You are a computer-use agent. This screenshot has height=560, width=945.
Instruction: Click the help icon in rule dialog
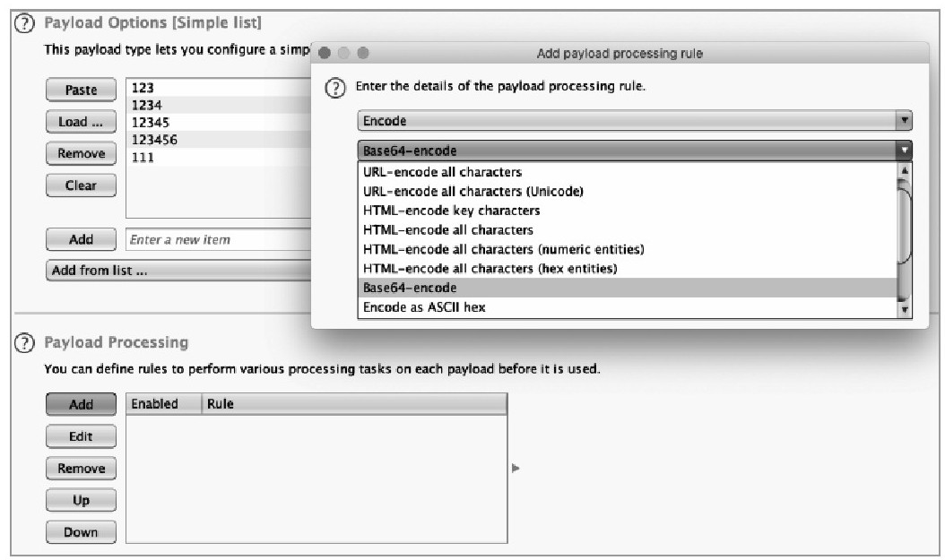coord(335,88)
